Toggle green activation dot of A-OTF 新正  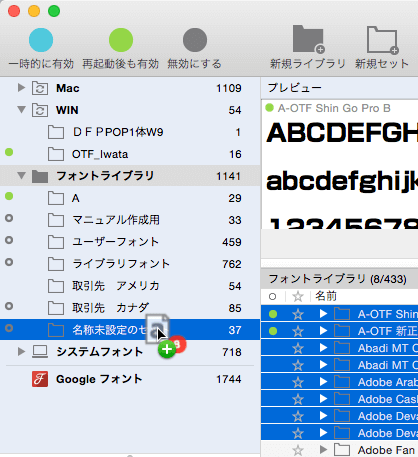[273, 331]
